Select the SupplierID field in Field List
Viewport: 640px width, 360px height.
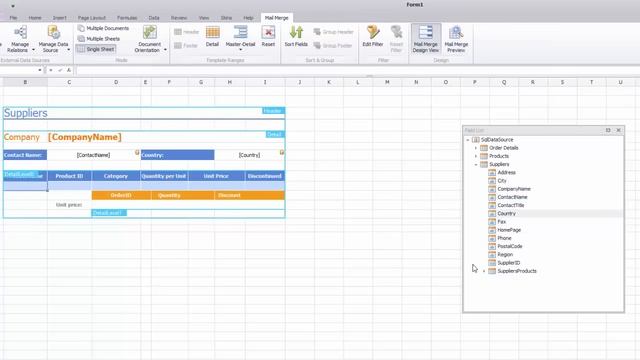(509, 262)
